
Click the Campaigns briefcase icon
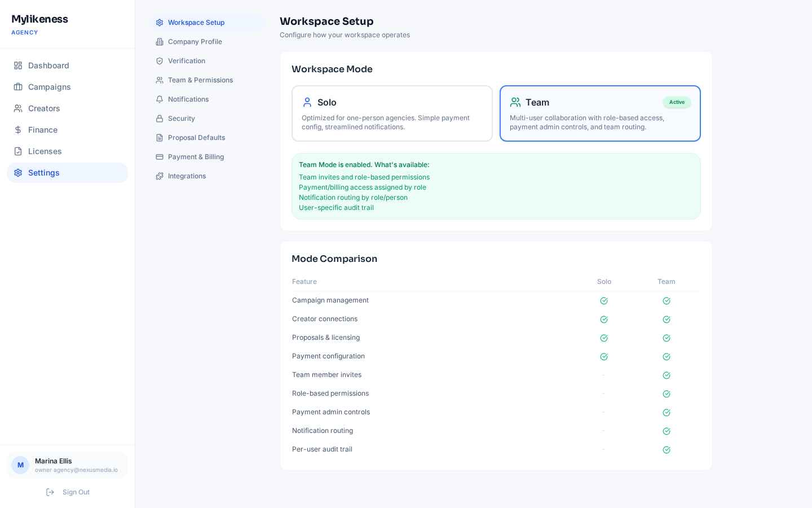(x=18, y=87)
